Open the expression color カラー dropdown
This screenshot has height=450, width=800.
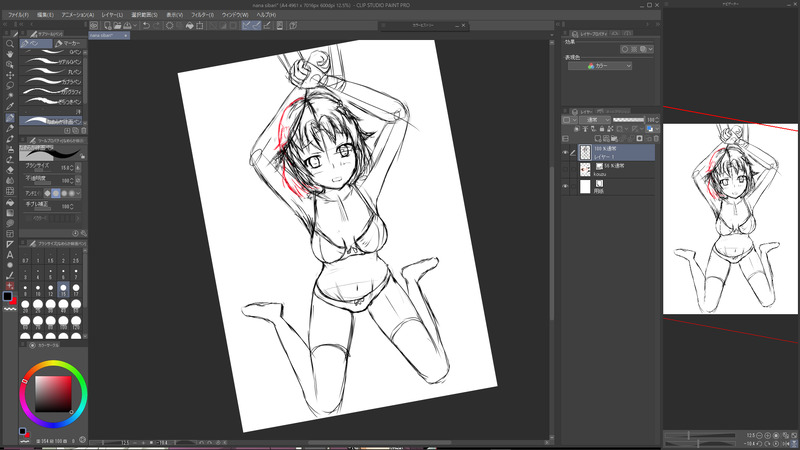point(598,66)
